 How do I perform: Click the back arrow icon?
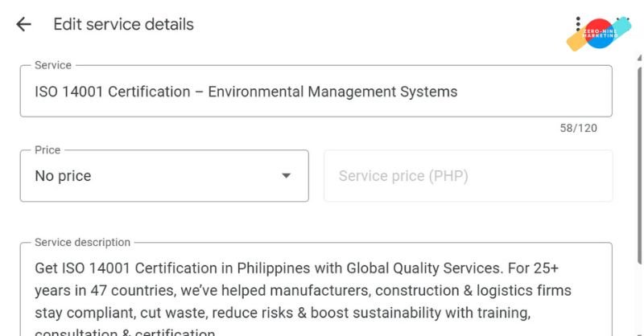pyautogui.click(x=23, y=24)
